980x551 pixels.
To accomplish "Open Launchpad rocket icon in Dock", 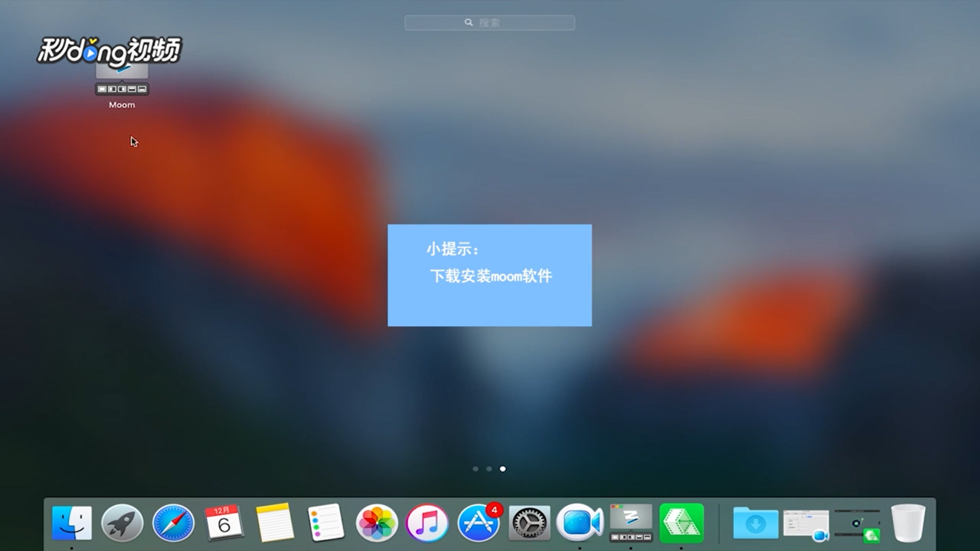I will [x=122, y=523].
